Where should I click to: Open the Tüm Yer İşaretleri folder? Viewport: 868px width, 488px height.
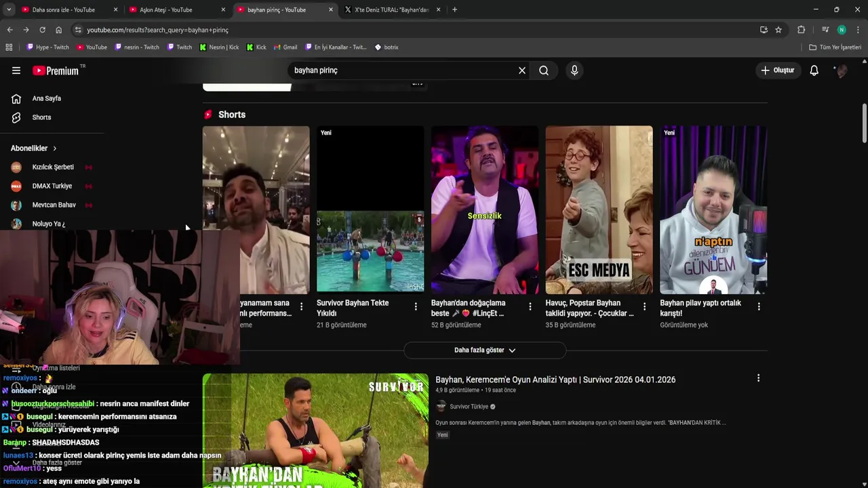[x=835, y=47]
